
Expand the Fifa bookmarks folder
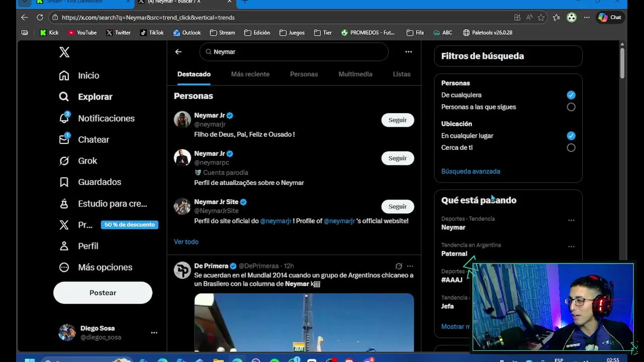[x=415, y=33]
